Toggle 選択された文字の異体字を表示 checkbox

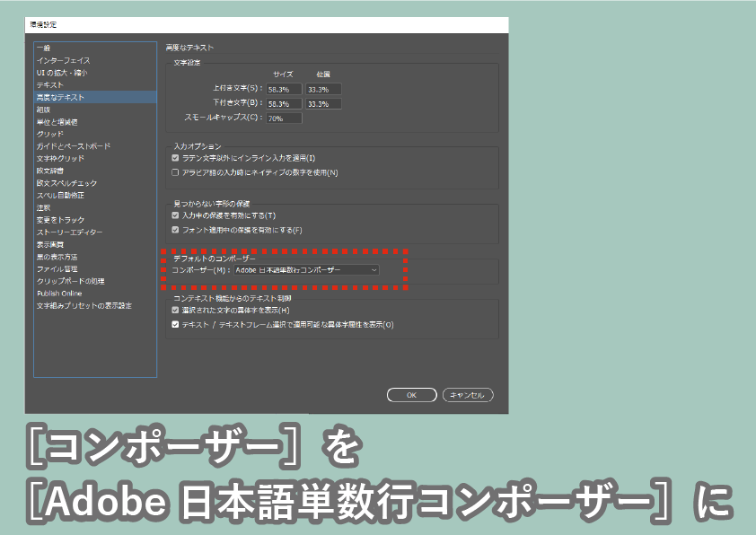175,310
